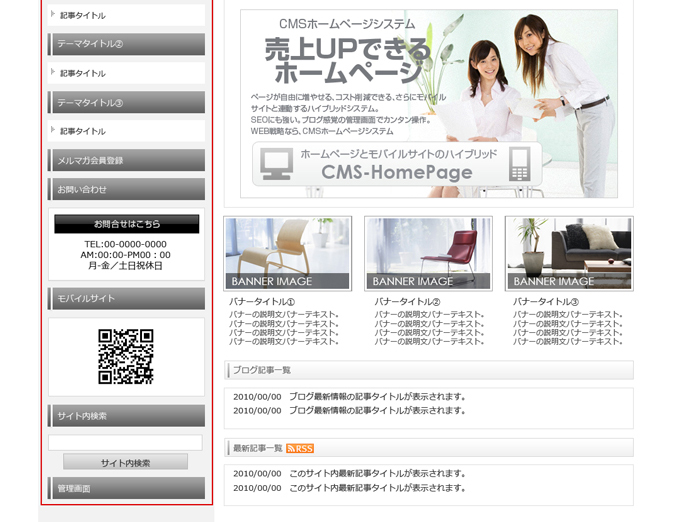The width and height of the screenshot is (680, 522).
Task: Expand the arrow beside 記事タイトル under テーマタイトル②
Action: coord(53,73)
